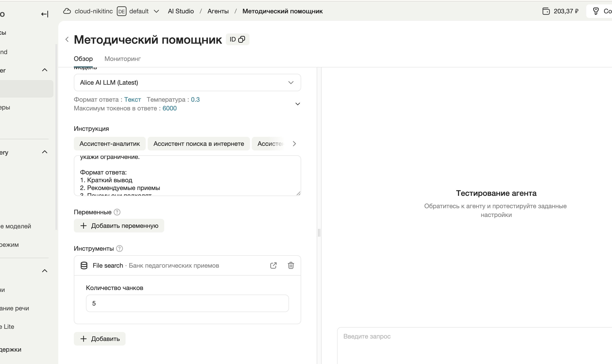Screen dimensions: 612x364
Task: Click the sidebar scrollbar
Action: 56,137
